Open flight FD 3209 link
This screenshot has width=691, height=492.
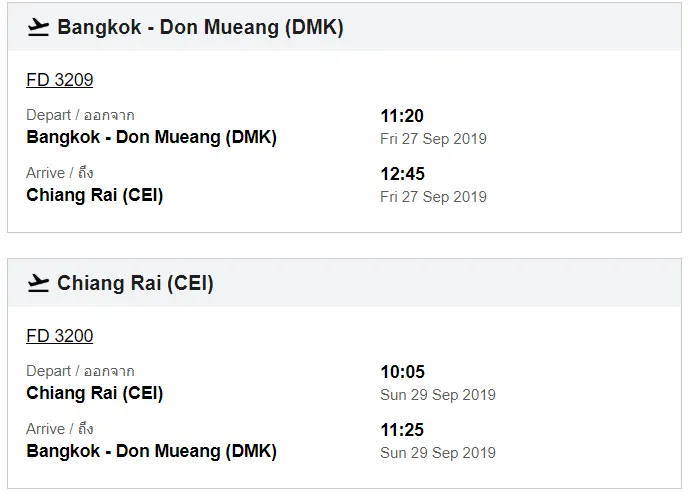pyautogui.click(x=59, y=80)
